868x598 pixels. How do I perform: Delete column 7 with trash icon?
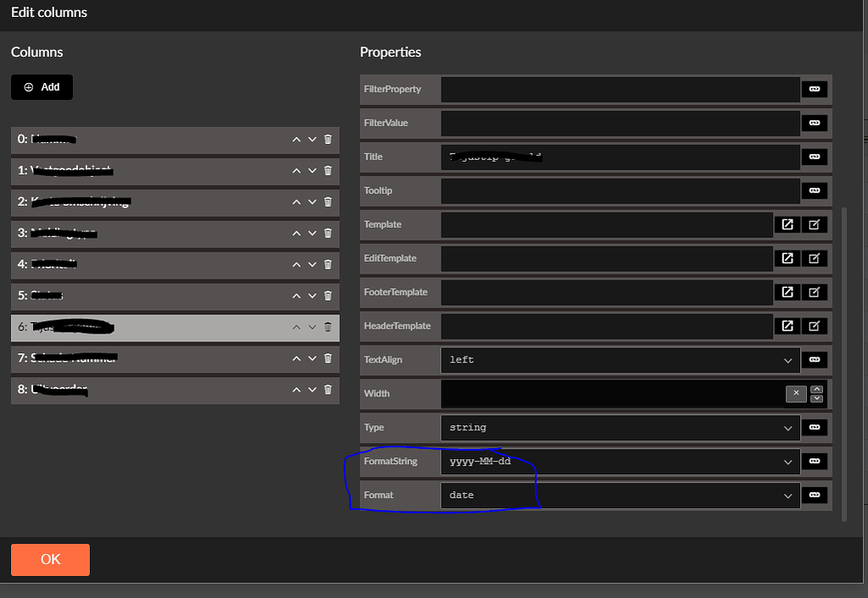(328, 358)
